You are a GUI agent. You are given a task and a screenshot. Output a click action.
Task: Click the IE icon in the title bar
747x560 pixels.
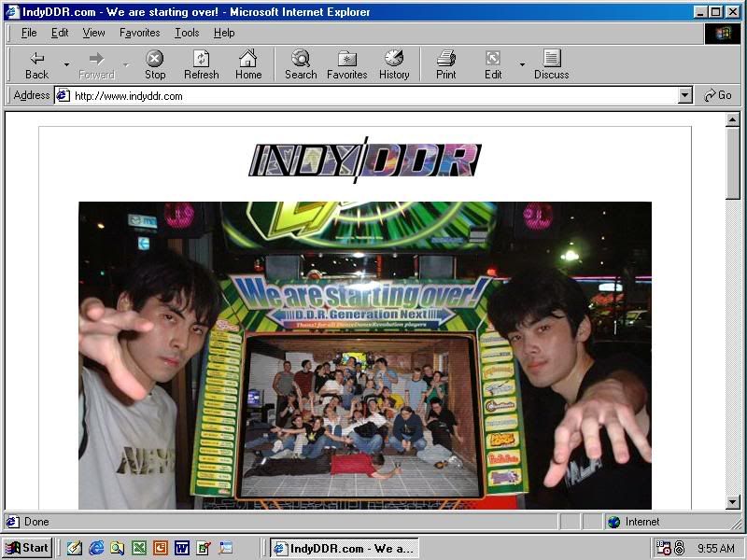[x=12, y=12]
